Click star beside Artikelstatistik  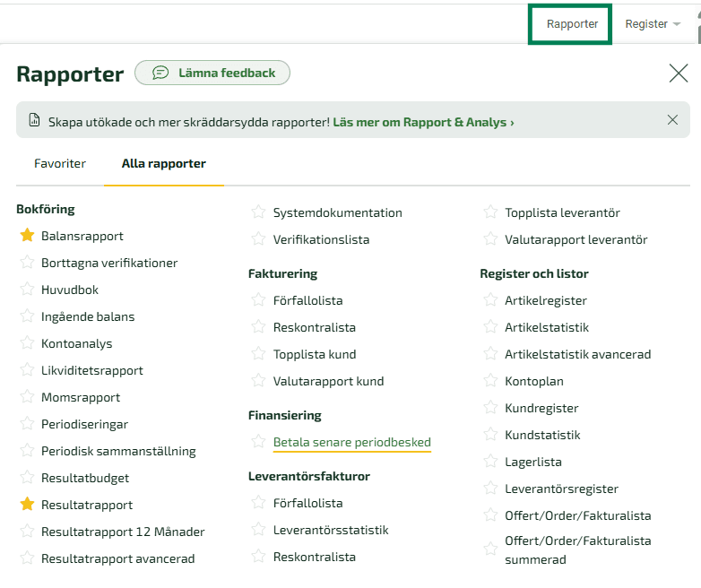pyautogui.click(x=490, y=327)
